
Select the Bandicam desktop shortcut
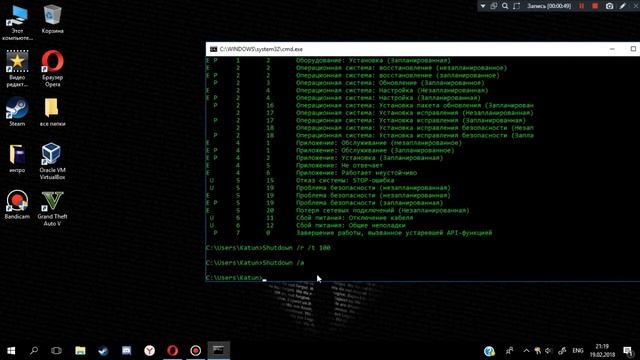pyautogui.click(x=17, y=205)
